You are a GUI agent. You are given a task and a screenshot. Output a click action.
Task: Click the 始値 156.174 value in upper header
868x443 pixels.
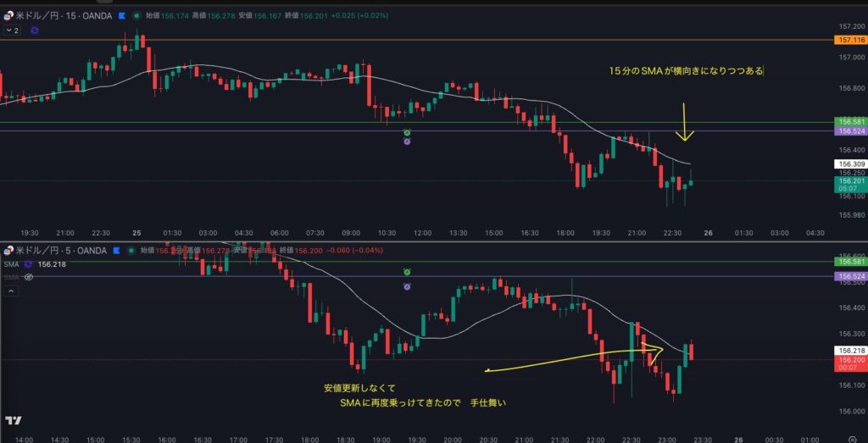(165, 16)
